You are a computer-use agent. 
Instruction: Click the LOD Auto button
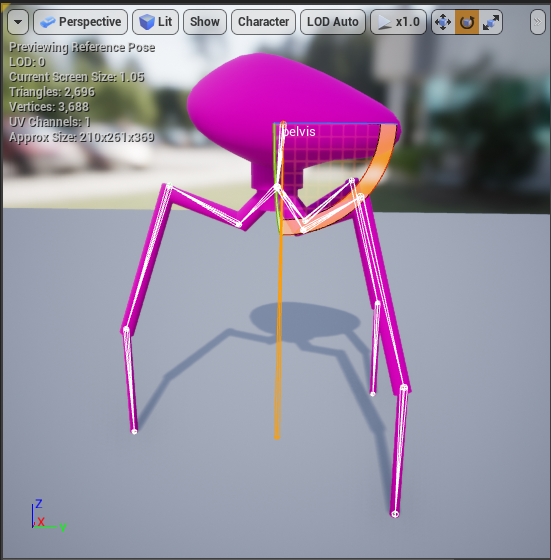[333, 22]
